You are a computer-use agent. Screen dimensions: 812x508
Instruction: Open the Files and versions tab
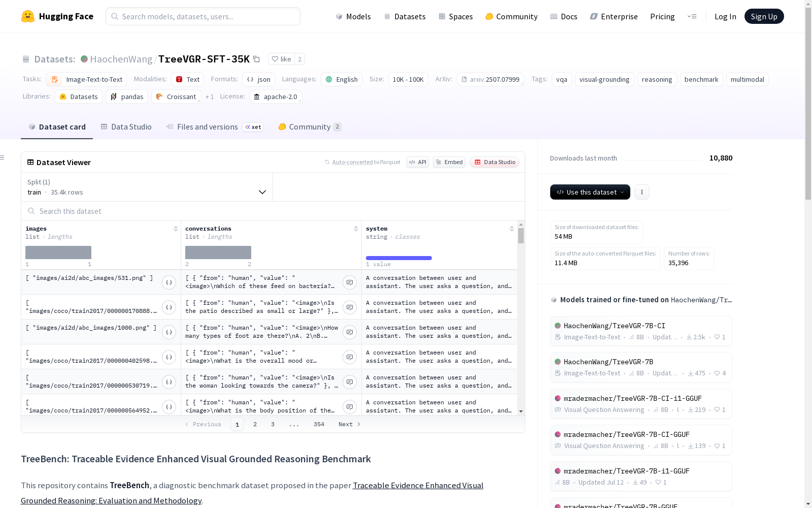pyautogui.click(x=215, y=127)
